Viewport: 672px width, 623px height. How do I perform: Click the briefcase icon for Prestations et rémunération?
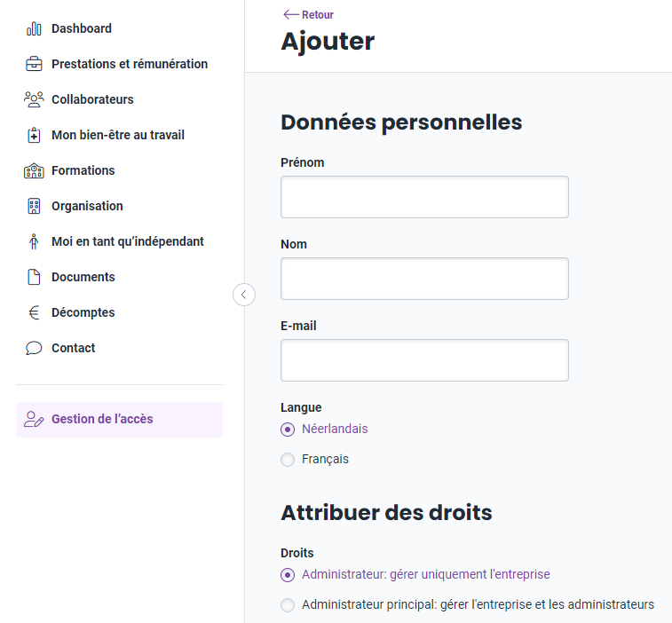[34, 64]
